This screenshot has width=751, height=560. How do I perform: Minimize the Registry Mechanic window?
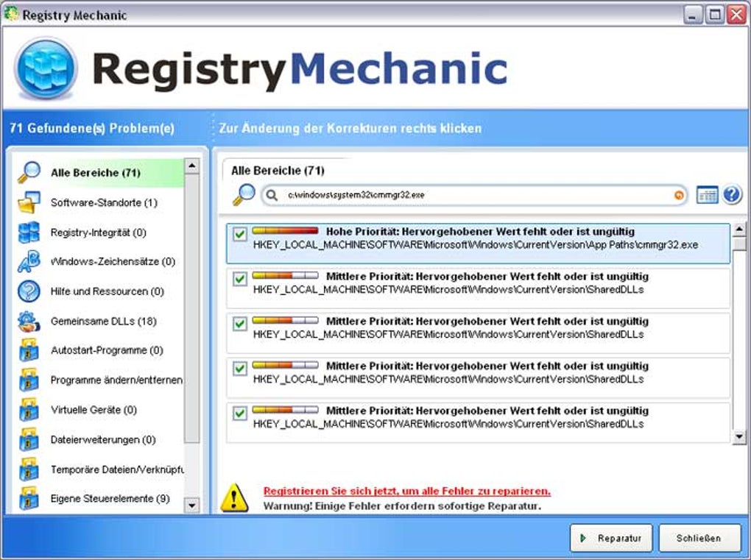pyautogui.click(x=692, y=15)
